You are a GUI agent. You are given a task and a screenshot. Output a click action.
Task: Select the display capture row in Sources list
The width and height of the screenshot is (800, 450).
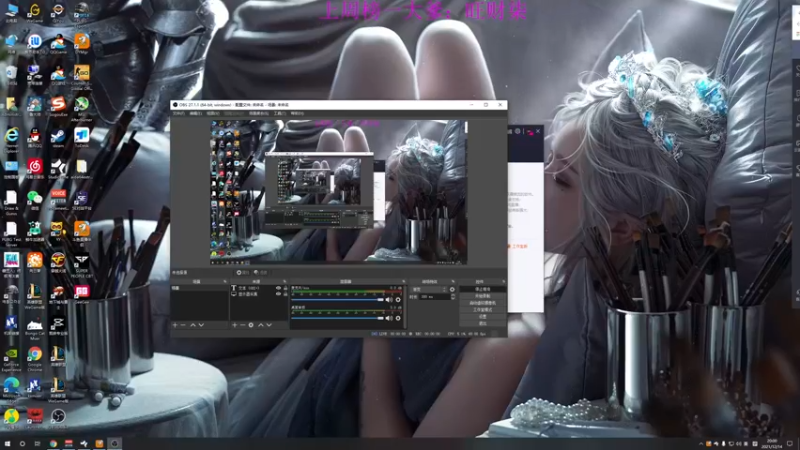[x=260, y=294]
